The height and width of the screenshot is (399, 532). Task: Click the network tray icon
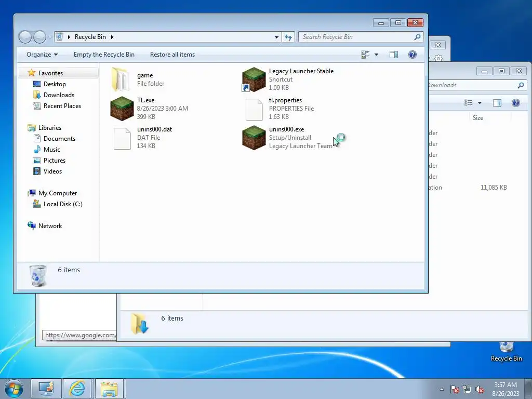pos(467,389)
